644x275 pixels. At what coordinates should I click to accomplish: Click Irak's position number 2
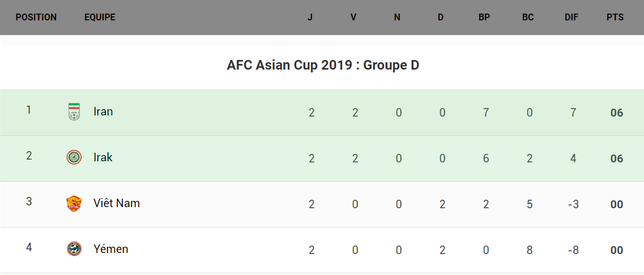tap(29, 156)
